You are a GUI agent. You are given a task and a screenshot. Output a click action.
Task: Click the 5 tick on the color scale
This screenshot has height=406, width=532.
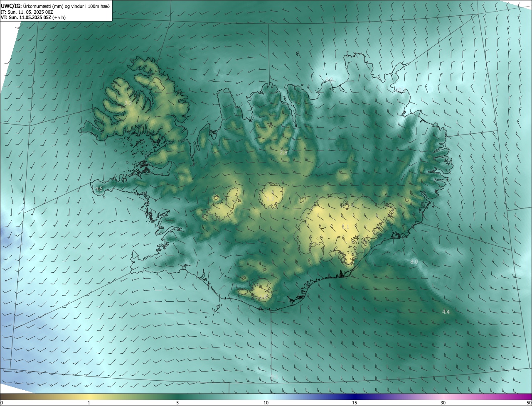coord(177,403)
